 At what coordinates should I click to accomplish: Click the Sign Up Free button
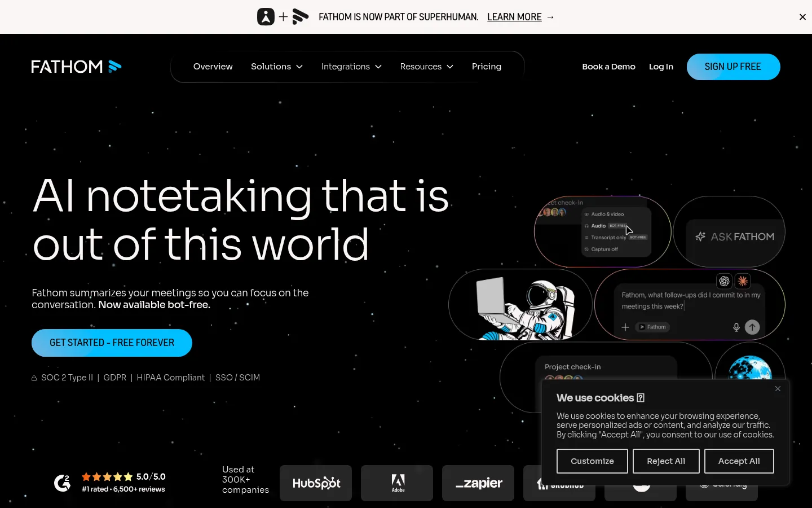[x=733, y=67]
